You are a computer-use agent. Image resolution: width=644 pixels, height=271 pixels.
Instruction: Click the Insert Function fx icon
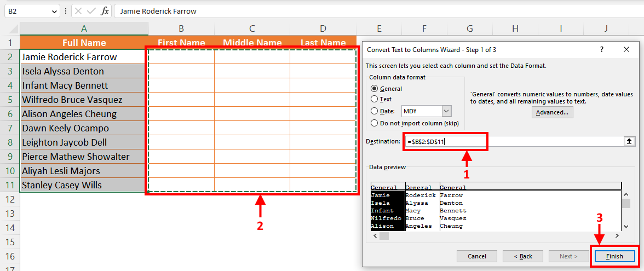pos(105,11)
